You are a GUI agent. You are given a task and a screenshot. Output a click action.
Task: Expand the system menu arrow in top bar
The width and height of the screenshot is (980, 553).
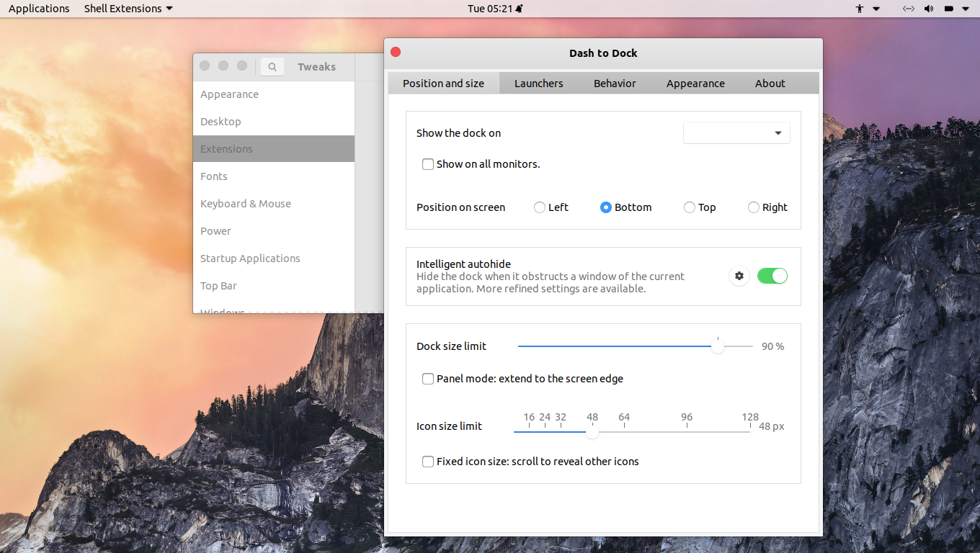966,9
